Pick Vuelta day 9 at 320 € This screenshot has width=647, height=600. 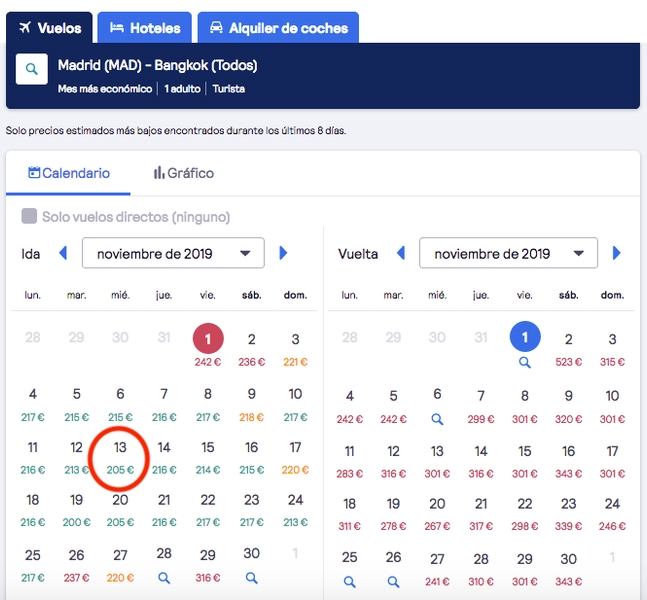569,407
